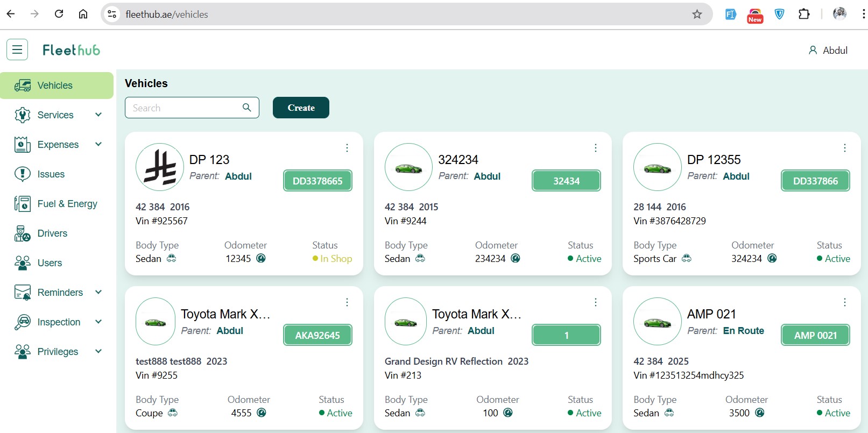Open the AMP 021 car thumbnail
Image resolution: width=868 pixels, height=433 pixels.
(x=658, y=322)
